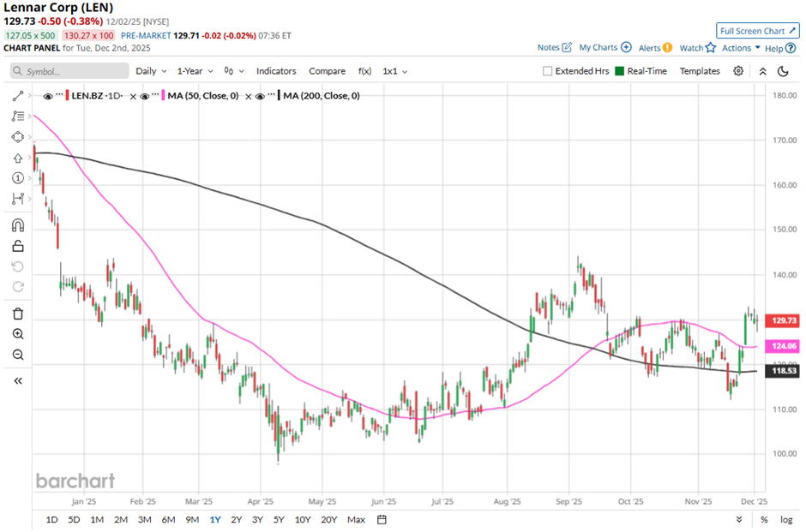This screenshot has width=806, height=532.
Task: Zoom in on the chart
Action: point(18,334)
